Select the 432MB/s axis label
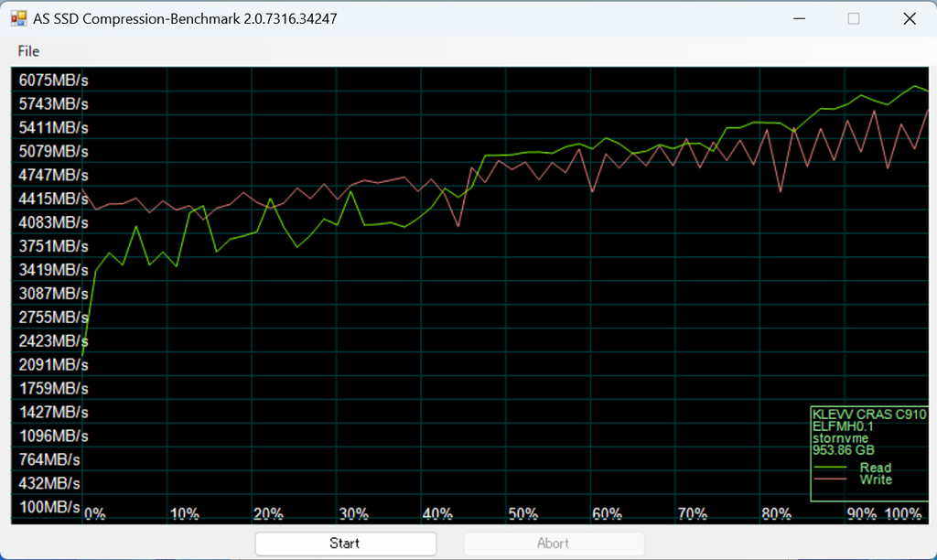937x560 pixels. coord(49,483)
